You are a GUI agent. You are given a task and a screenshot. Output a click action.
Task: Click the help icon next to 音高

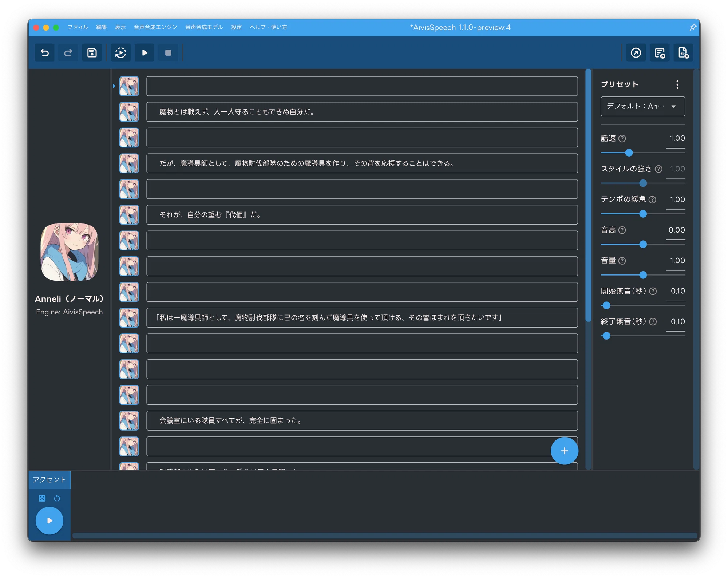pos(622,230)
